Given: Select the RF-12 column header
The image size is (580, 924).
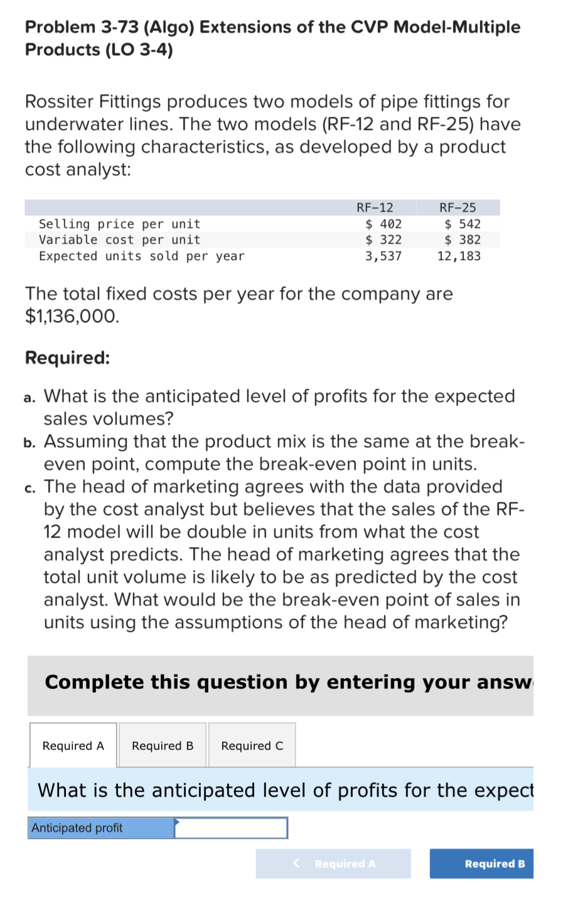Looking at the screenshot, I should click(375, 207).
